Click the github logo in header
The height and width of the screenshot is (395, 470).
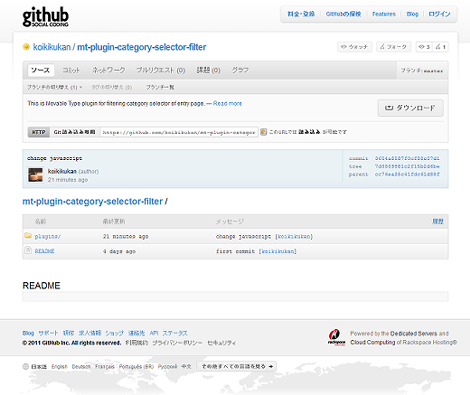pyautogui.click(x=45, y=17)
